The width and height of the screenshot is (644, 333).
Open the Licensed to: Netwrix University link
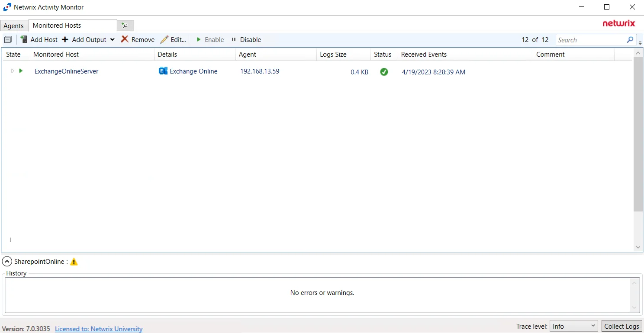click(x=99, y=329)
